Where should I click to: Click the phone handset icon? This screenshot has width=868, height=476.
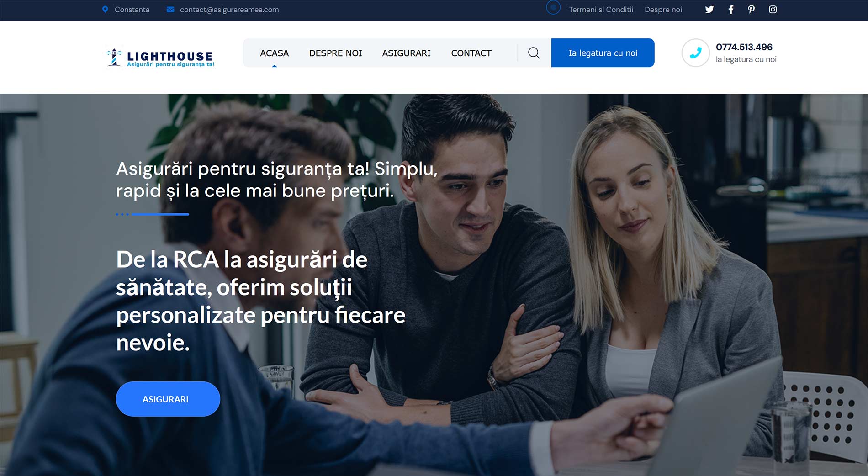pyautogui.click(x=695, y=53)
